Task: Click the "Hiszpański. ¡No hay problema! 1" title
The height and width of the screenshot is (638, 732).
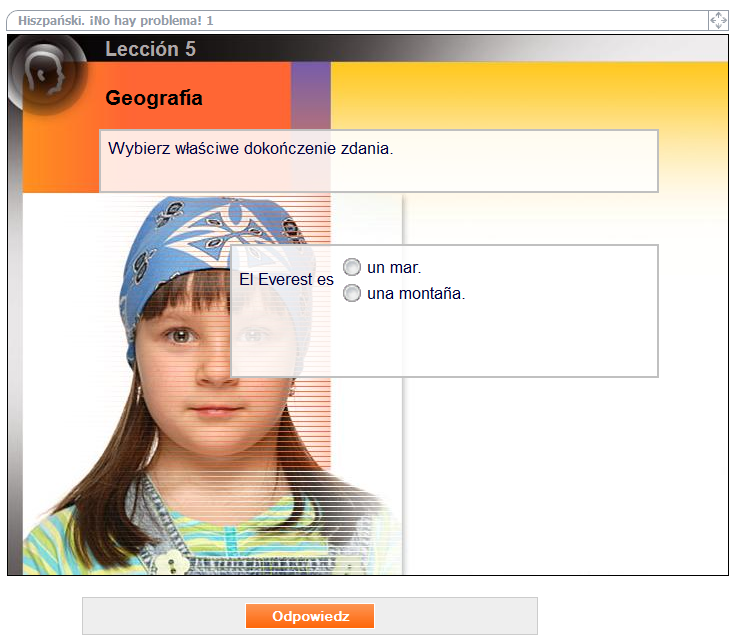Action: [115, 21]
